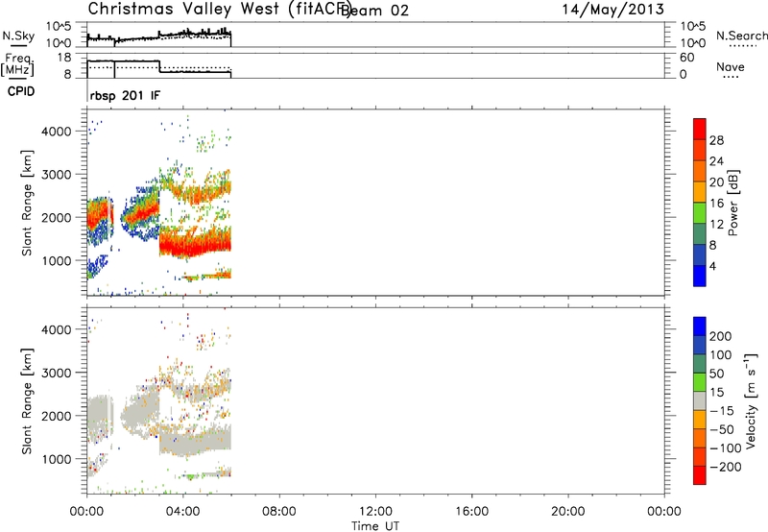Screen dimensions: 768x532
Task: Click the date '14/May/2013'
Action: tap(612, 10)
